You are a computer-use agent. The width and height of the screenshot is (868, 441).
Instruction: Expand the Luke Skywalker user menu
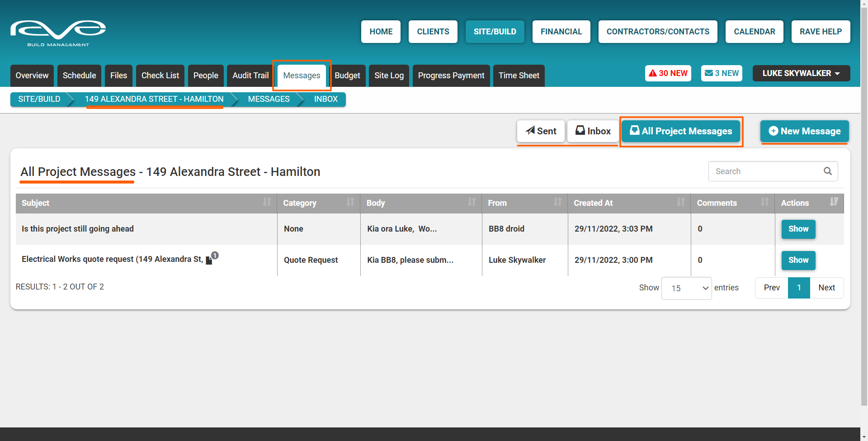click(x=801, y=73)
